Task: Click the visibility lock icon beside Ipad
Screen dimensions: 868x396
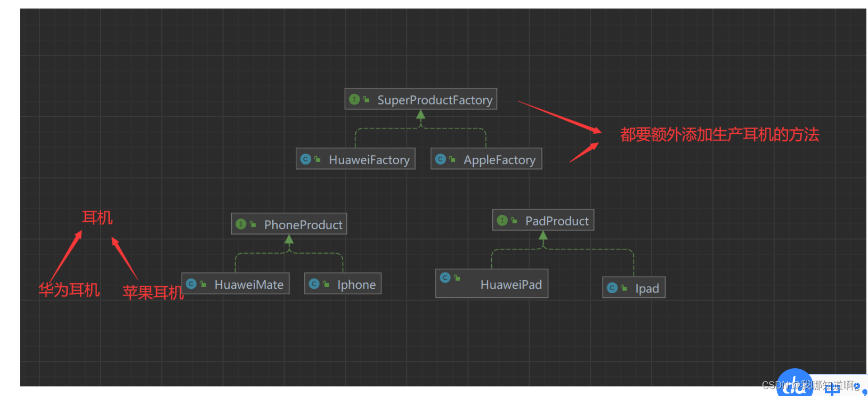Action: pos(624,288)
